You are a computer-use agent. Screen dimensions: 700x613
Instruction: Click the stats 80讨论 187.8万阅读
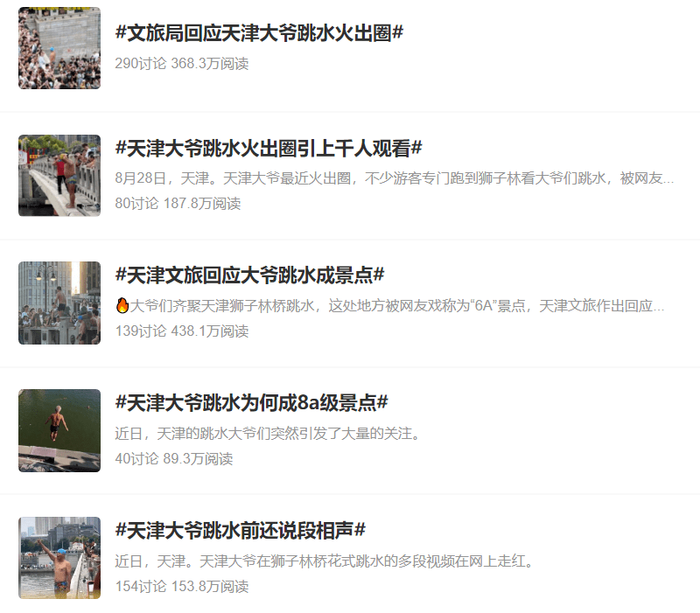click(x=178, y=204)
